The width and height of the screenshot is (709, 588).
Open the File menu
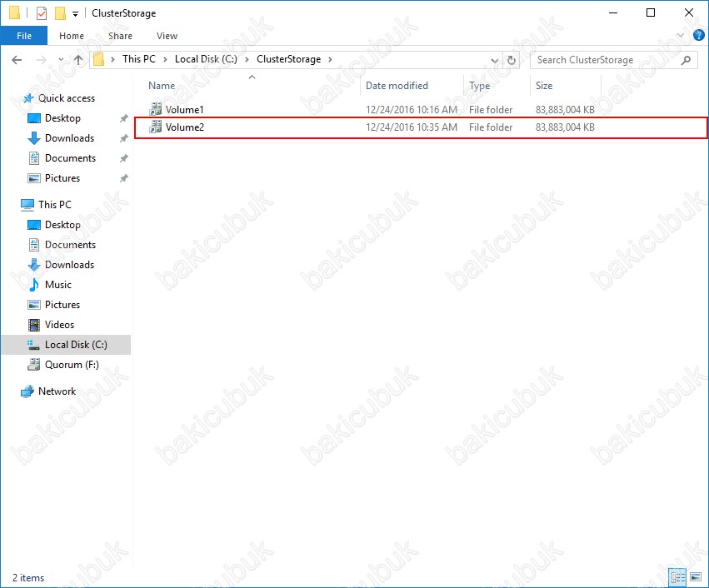pos(24,36)
